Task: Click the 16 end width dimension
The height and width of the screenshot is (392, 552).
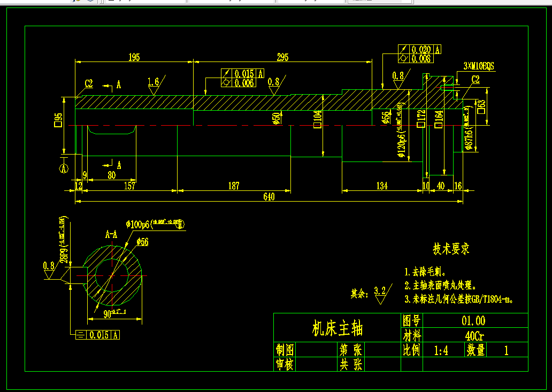Action: click(458, 186)
